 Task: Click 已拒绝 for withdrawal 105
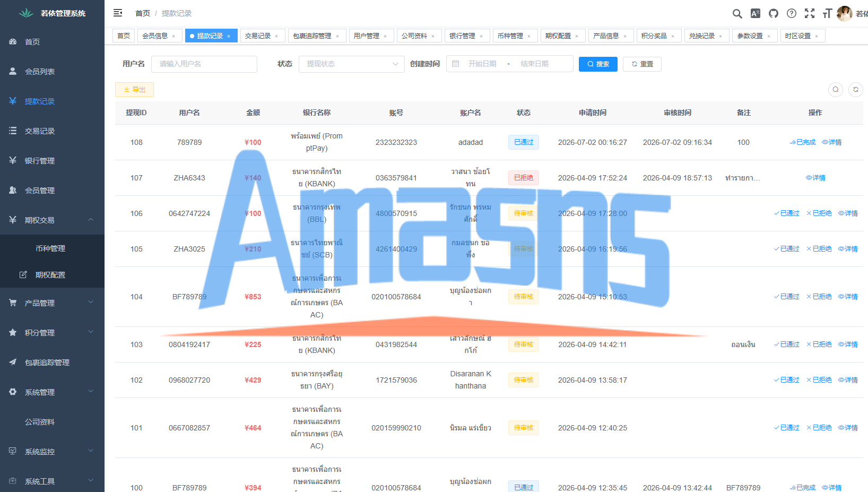819,249
